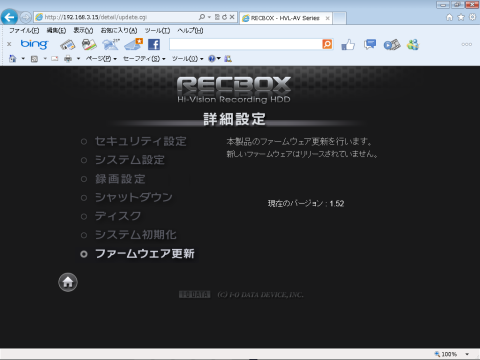480x360 pixels.
Task: Open シャットダウン page
Action: click(x=134, y=197)
